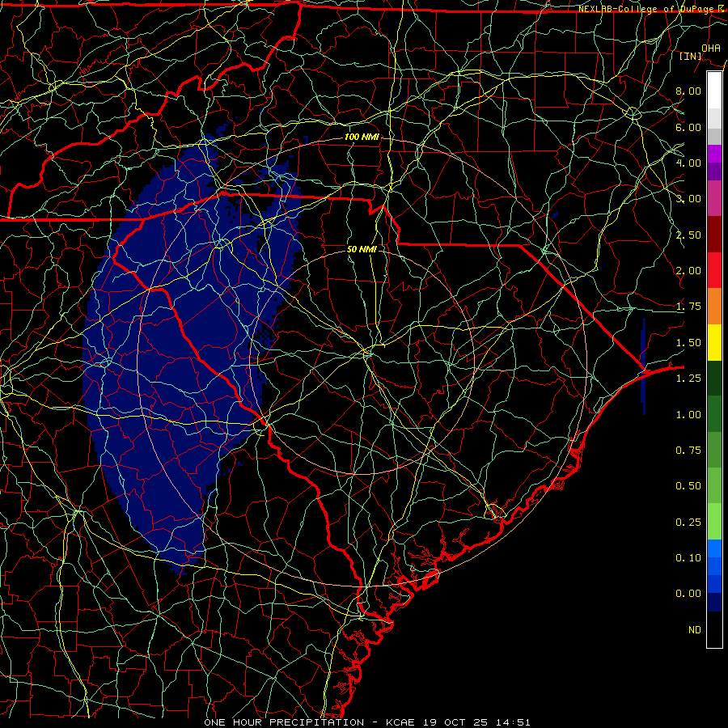Click the '3.00' scale label
The width and height of the screenshot is (728, 728).
[688, 199]
